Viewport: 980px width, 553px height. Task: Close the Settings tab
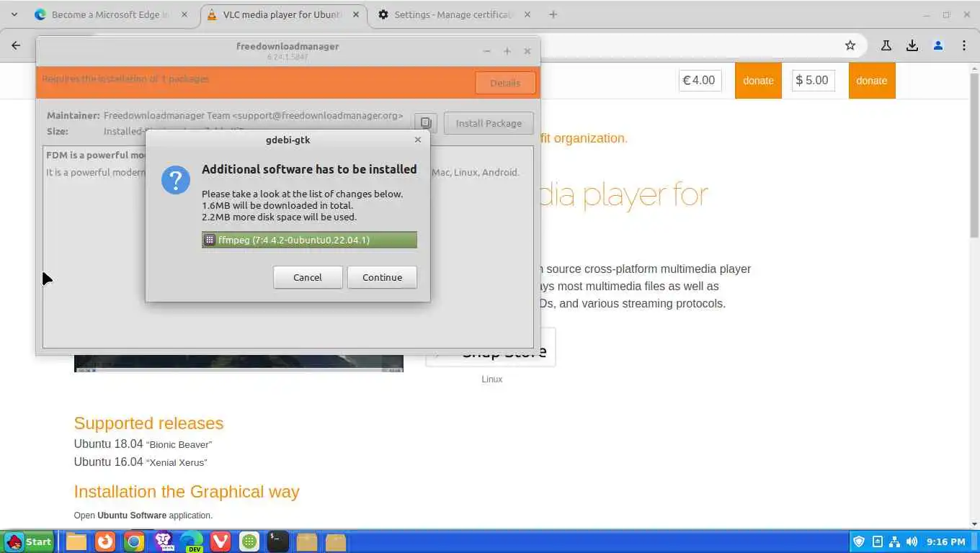click(527, 14)
